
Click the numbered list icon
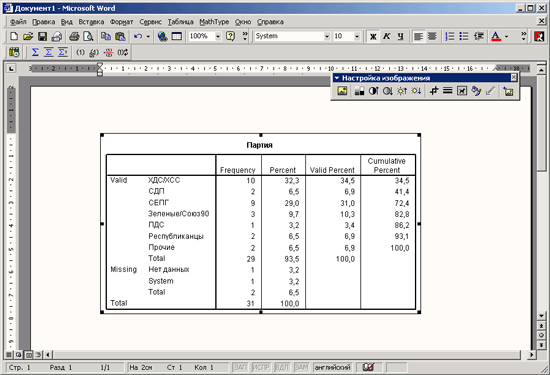(x=450, y=36)
